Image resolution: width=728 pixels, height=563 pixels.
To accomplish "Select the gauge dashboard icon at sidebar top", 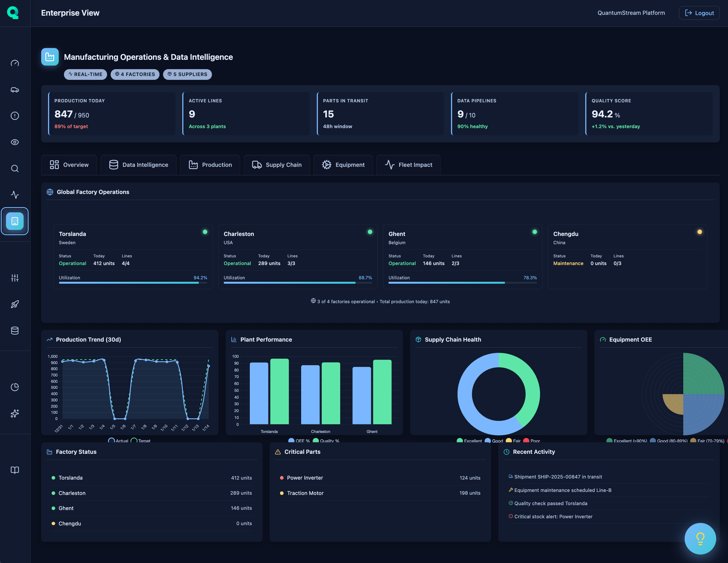I will pos(15,63).
